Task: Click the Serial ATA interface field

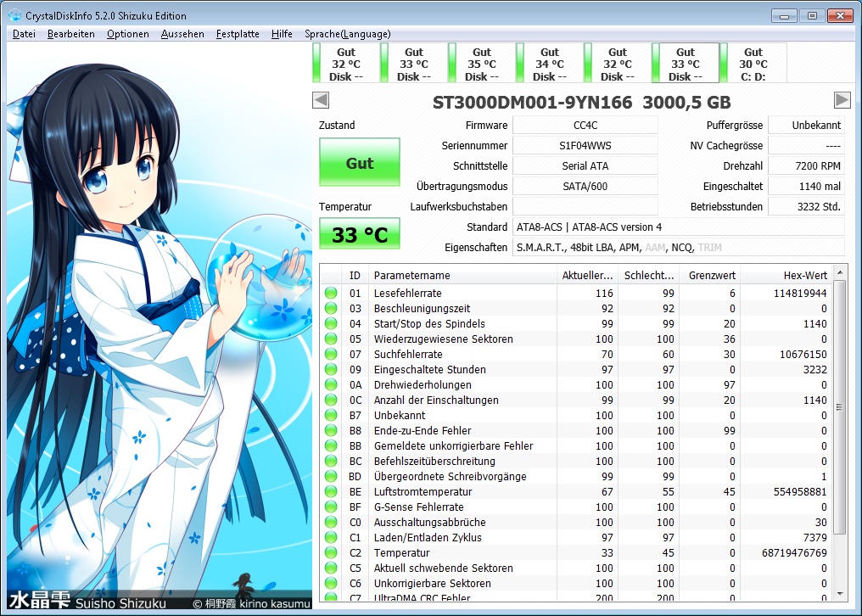Action: [585, 166]
